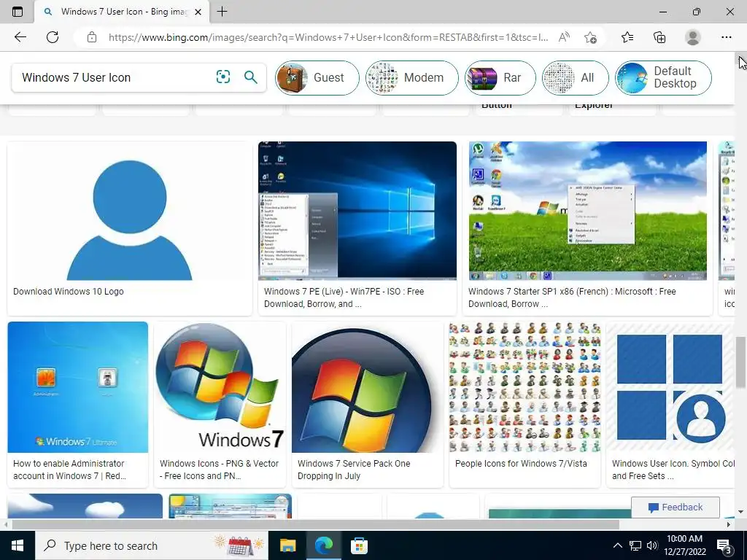Open Edge Settings and more menu
The image size is (747, 560).
tap(726, 37)
